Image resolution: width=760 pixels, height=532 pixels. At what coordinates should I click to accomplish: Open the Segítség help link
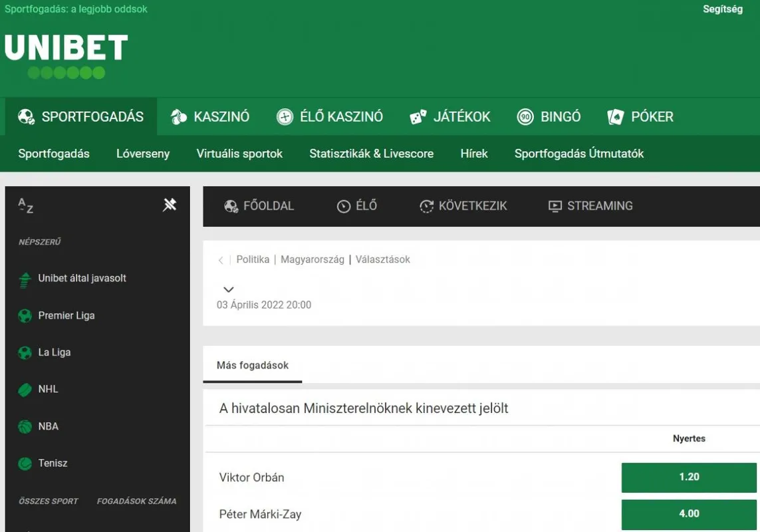722,9
